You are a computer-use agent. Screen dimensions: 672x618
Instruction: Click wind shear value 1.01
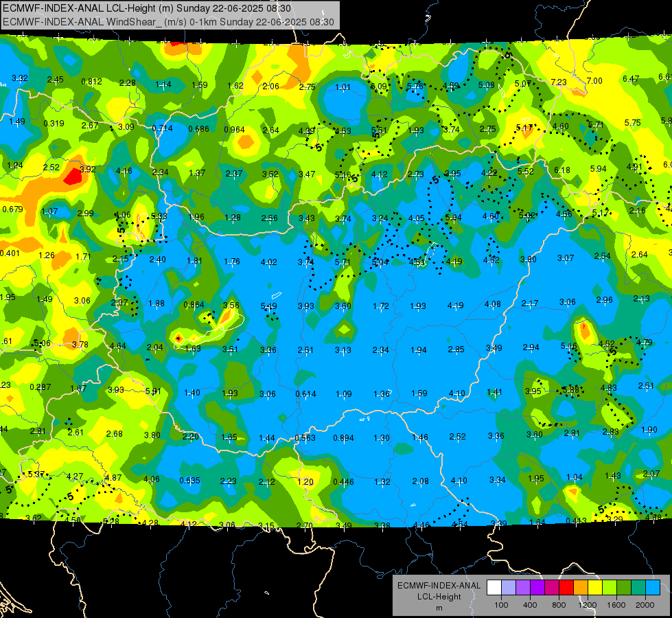(343, 87)
